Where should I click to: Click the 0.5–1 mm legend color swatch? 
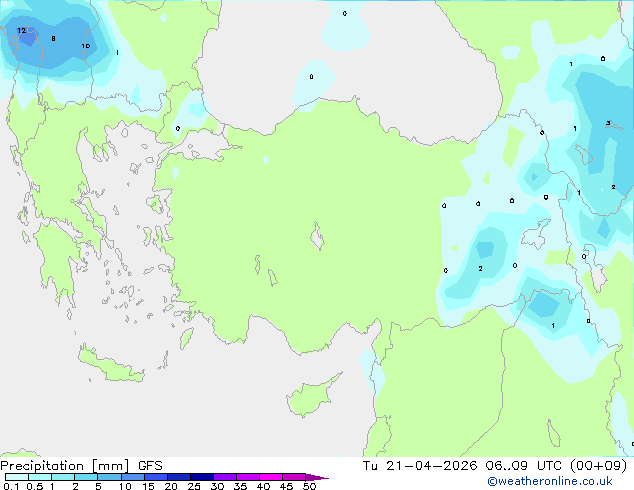pos(40,477)
